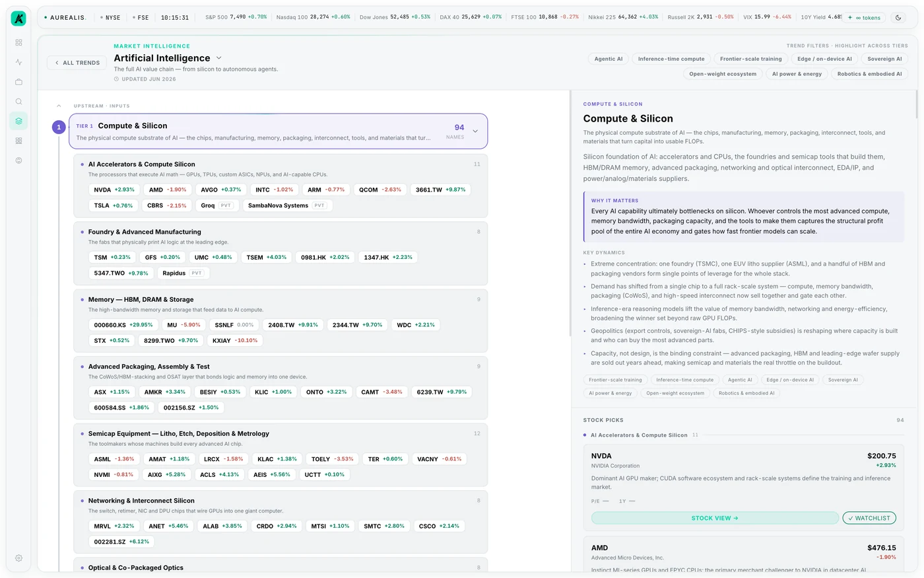Click the VIX index ticker
Screen dimensions: 924x578
(x=767, y=17)
